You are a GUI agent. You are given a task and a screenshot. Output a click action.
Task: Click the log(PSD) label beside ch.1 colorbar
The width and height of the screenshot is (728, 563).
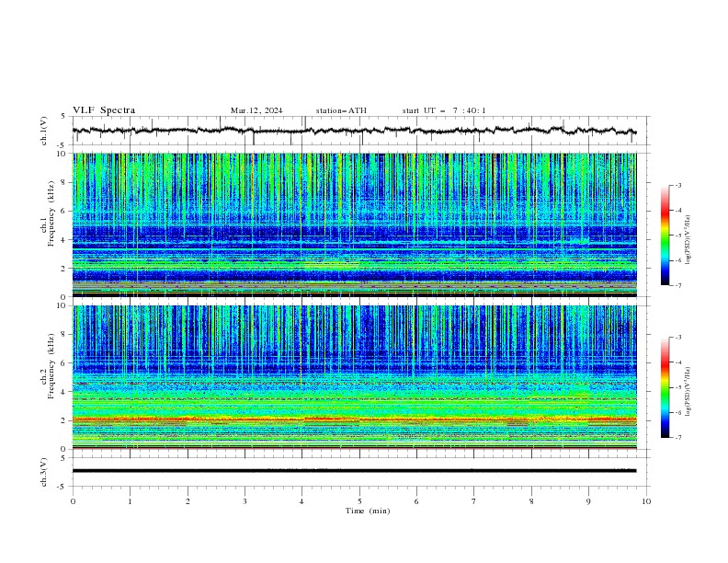(x=688, y=240)
